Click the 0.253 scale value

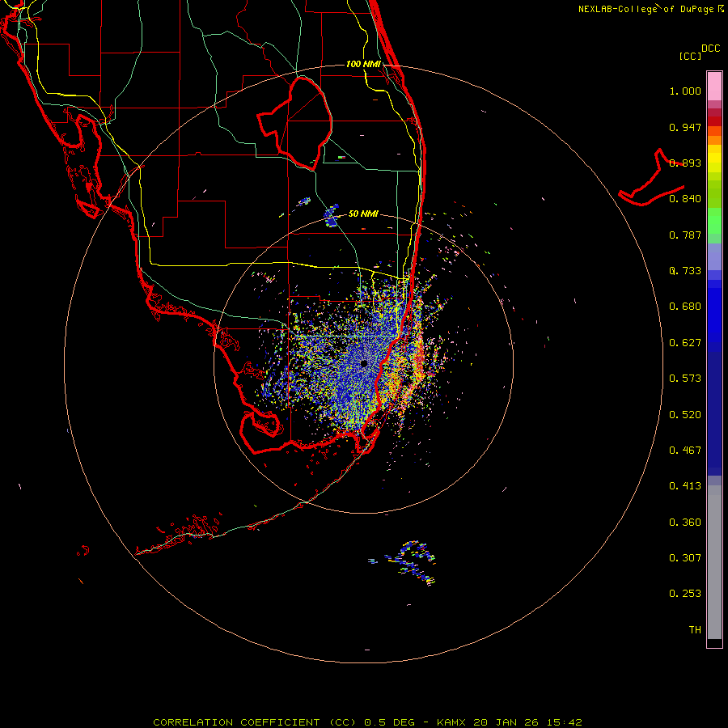click(685, 594)
